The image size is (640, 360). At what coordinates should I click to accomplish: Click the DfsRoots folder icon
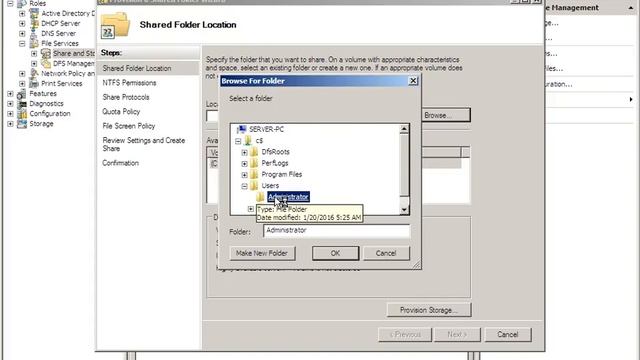click(x=254, y=152)
